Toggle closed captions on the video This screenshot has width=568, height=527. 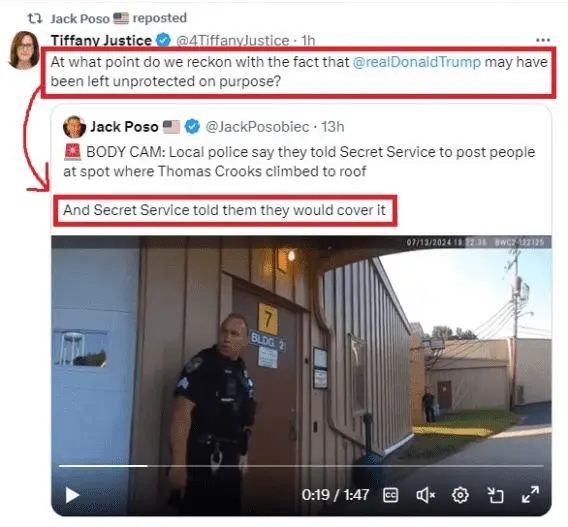[390, 495]
